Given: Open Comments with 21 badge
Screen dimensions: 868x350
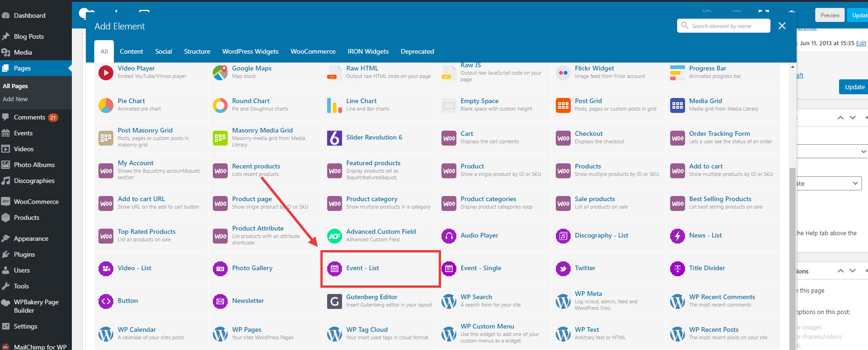Looking at the screenshot, I should click(x=36, y=117).
